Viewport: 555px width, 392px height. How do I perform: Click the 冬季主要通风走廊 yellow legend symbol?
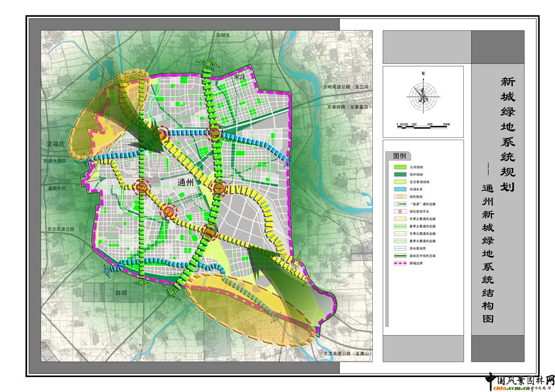[401, 219]
